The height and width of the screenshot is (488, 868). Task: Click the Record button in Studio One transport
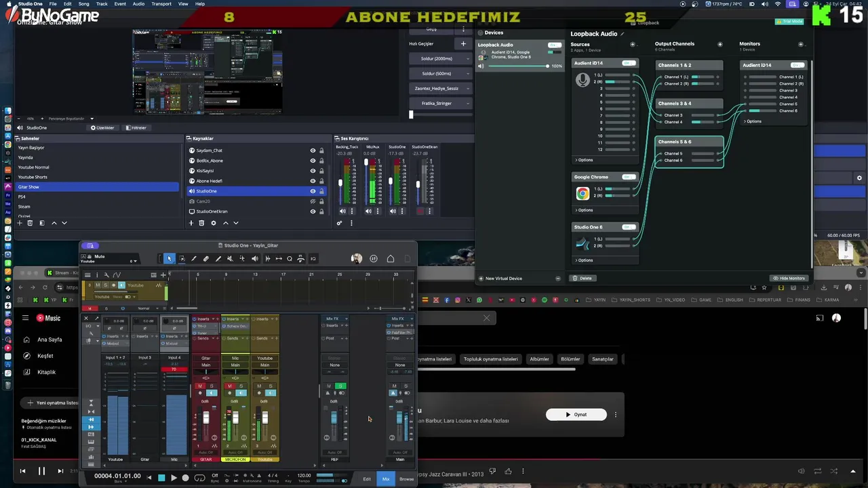click(x=185, y=478)
